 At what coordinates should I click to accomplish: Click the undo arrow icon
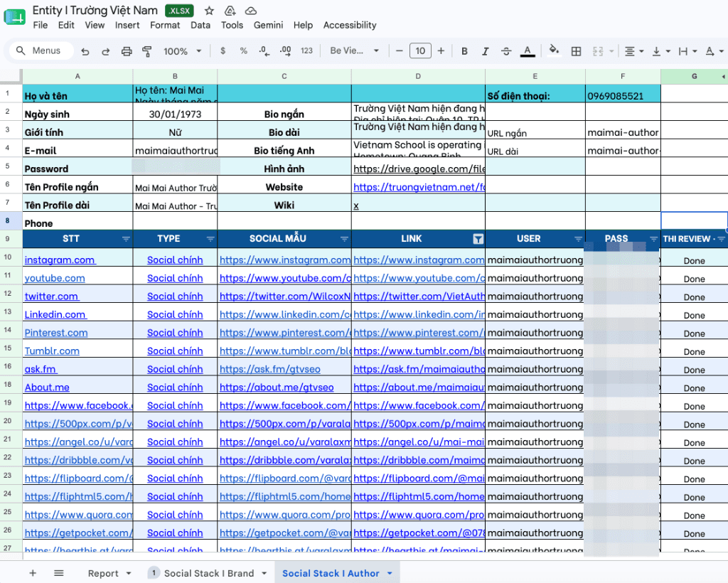[85, 51]
